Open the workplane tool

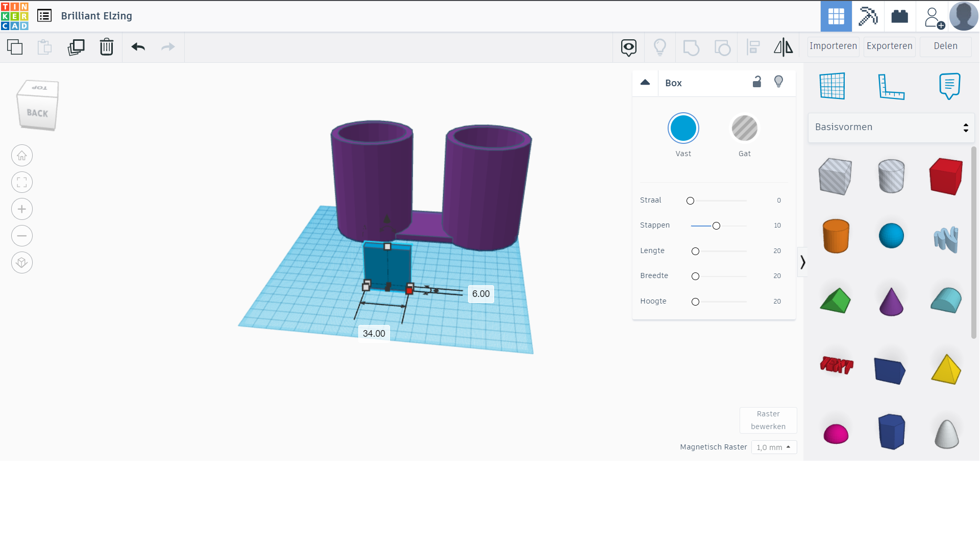832,86
